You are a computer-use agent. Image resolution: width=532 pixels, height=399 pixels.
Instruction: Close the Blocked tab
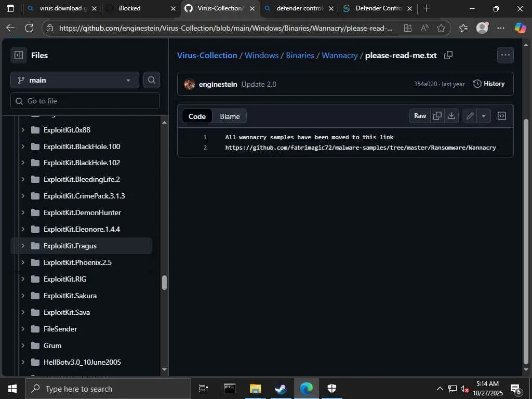(174, 9)
